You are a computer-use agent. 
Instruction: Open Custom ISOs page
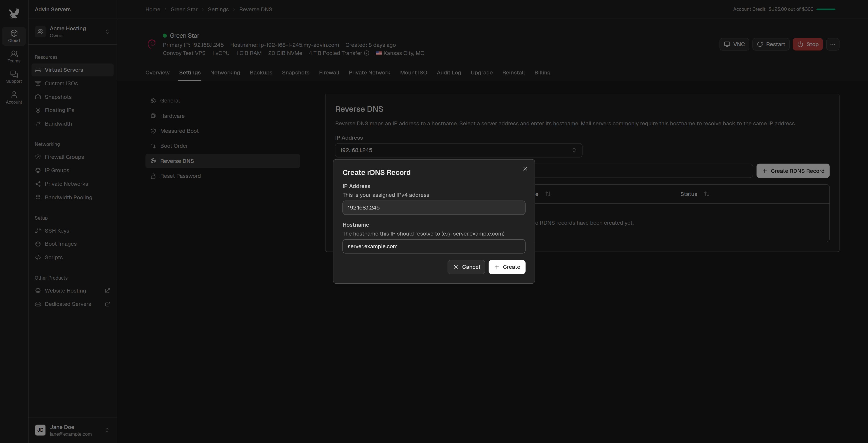point(72,83)
